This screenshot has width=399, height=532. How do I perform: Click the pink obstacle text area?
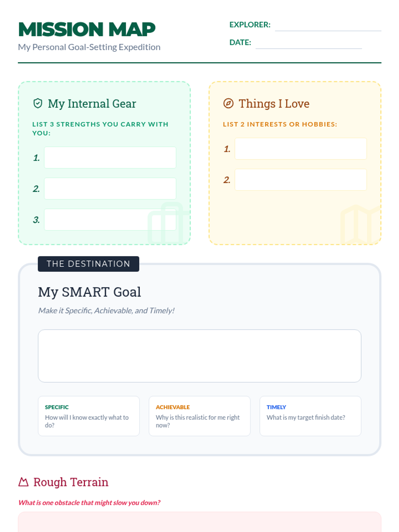(199, 522)
